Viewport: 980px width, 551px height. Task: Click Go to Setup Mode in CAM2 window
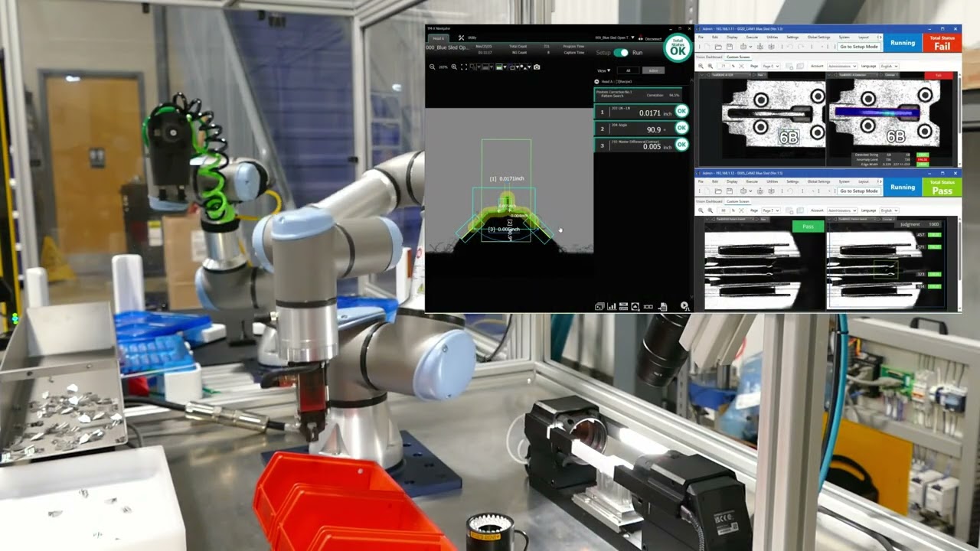coord(859,191)
